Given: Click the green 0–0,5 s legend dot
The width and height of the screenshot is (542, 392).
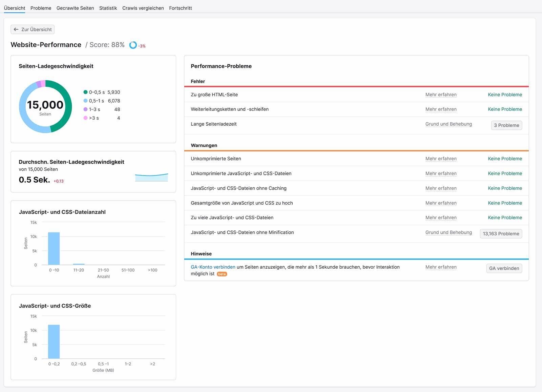Looking at the screenshot, I should point(85,92).
